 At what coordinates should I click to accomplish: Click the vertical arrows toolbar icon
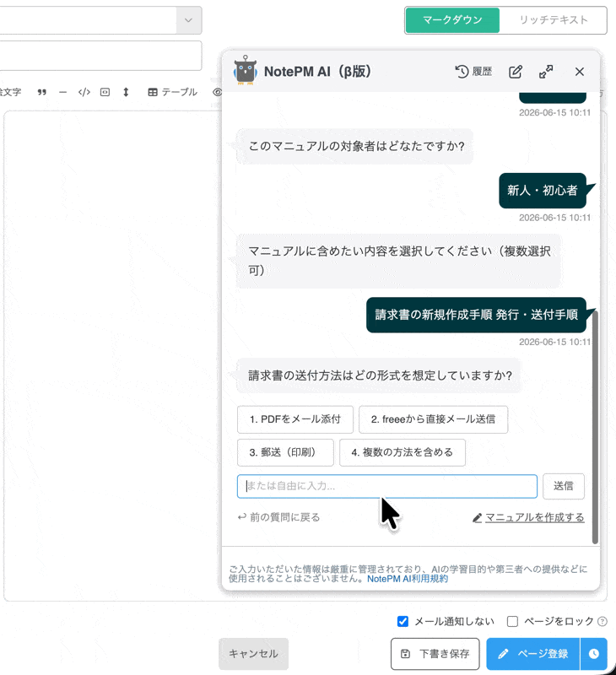click(126, 92)
